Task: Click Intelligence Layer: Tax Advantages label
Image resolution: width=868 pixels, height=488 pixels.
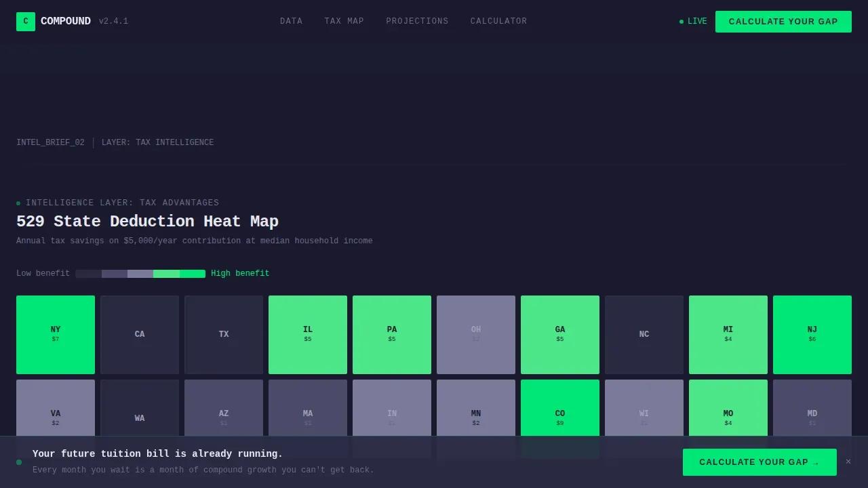Action: [122, 203]
